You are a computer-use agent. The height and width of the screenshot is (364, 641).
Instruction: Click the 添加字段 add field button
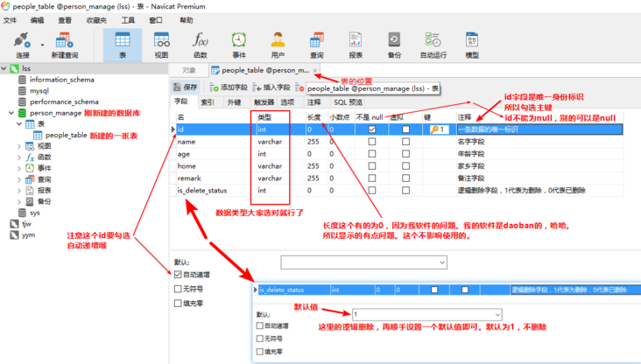(229, 87)
